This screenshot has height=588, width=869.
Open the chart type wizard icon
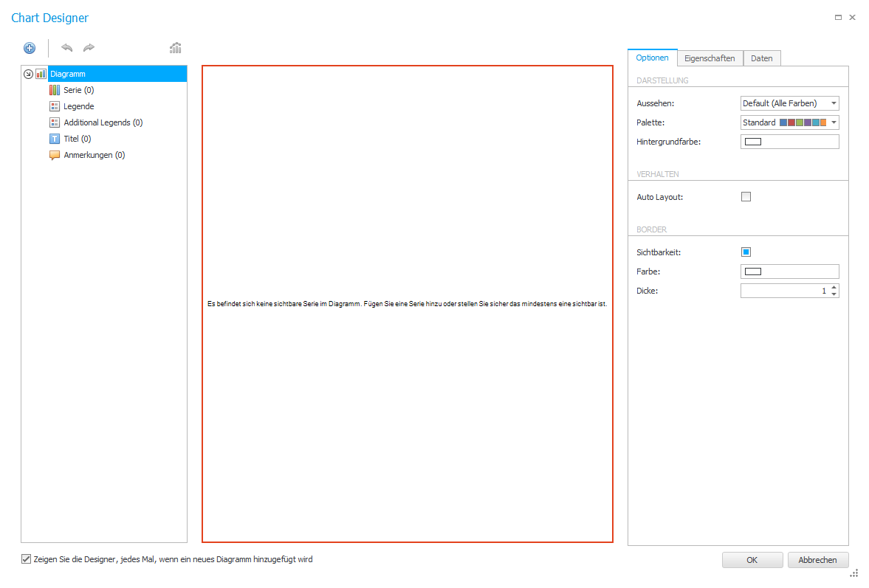(176, 48)
